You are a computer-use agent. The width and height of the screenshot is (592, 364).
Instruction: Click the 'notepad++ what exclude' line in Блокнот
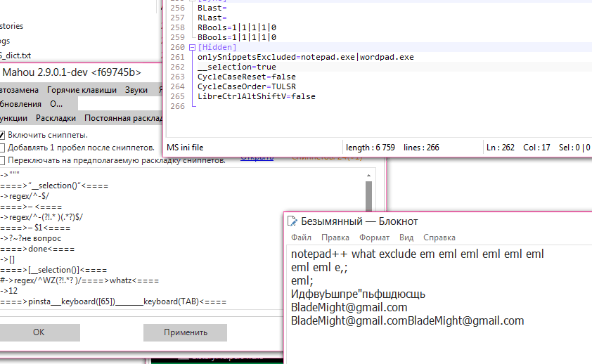pos(417,254)
